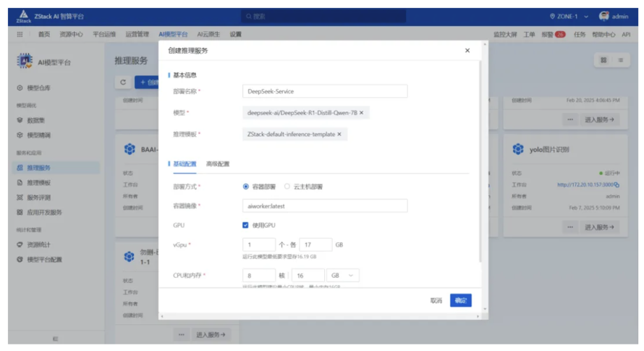Open the 首页 menu
The image size is (644, 351).
(x=44, y=34)
